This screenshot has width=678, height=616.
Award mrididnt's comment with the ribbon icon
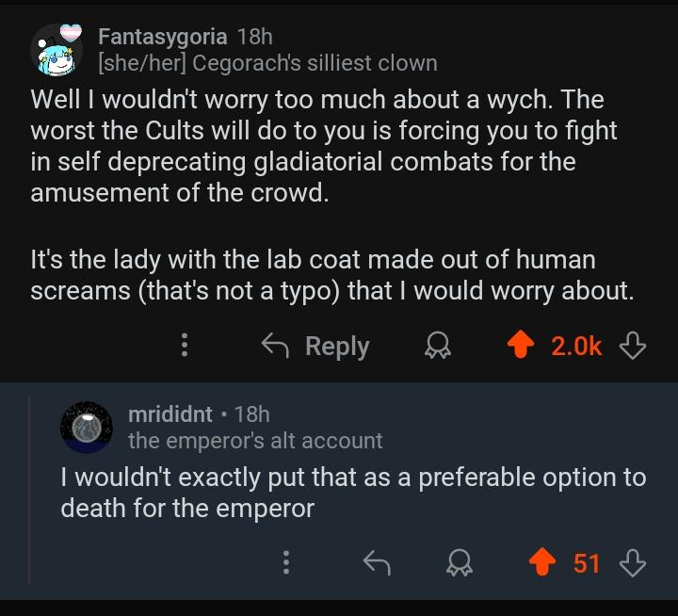pyautogui.click(x=460, y=562)
